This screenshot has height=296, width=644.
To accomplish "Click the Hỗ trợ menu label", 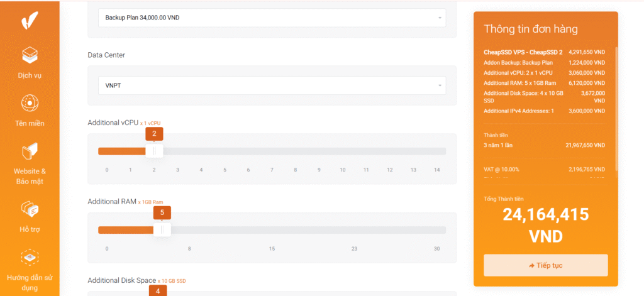I will click(x=30, y=229).
